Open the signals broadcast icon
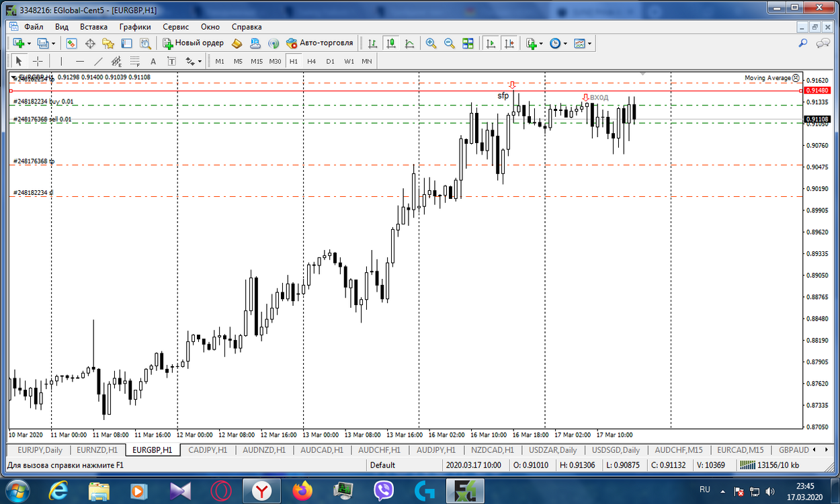This screenshot has height=504, width=840. (x=274, y=43)
